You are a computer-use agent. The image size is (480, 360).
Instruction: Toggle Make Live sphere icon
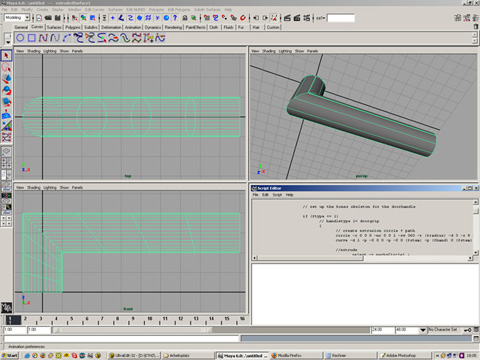tap(166, 18)
